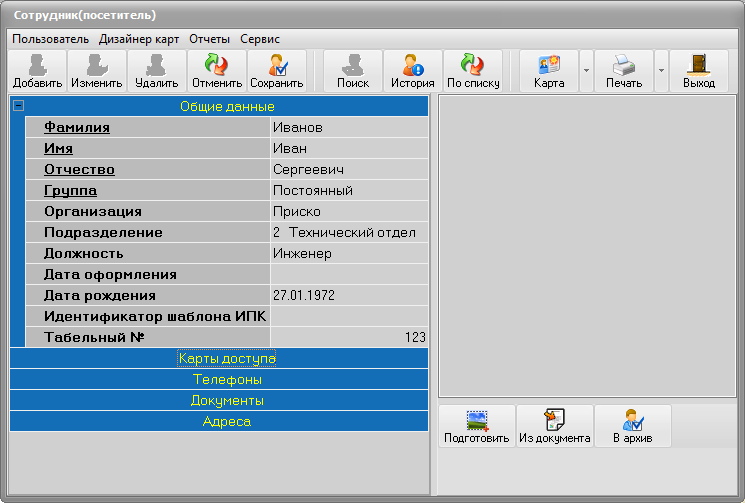Click the Организация value Приско

pyautogui.click(x=349, y=211)
